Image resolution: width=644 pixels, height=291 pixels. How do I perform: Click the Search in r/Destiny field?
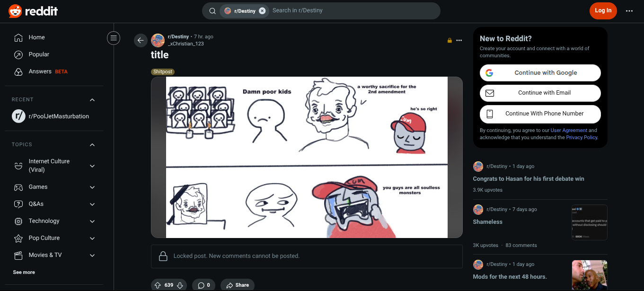click(x=353, y=11)
